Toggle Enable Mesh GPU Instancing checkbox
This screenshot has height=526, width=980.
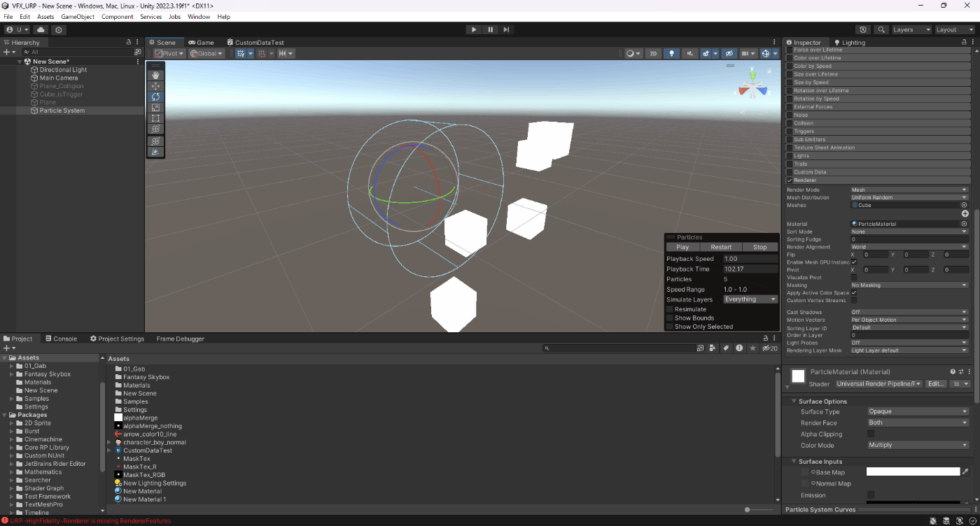pos(854,262)
